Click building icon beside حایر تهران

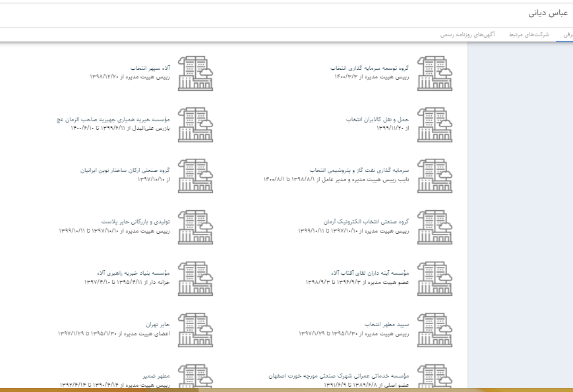(196, 330)
